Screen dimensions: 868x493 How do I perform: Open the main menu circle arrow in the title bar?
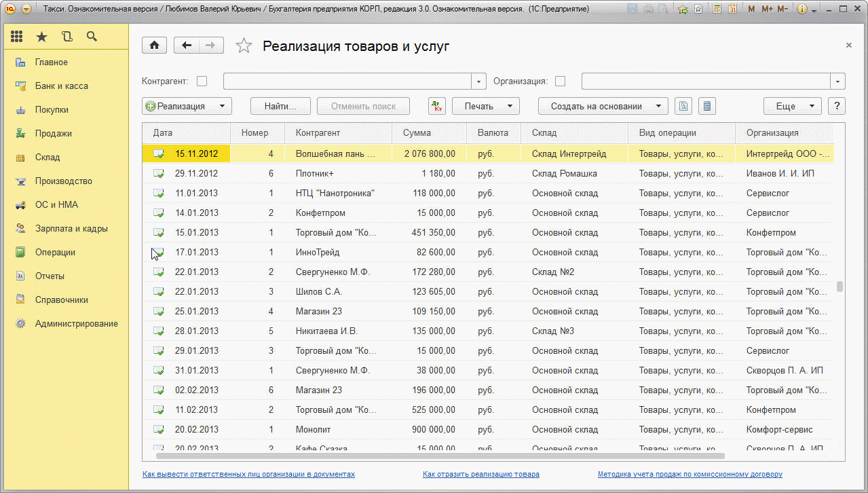26,10
